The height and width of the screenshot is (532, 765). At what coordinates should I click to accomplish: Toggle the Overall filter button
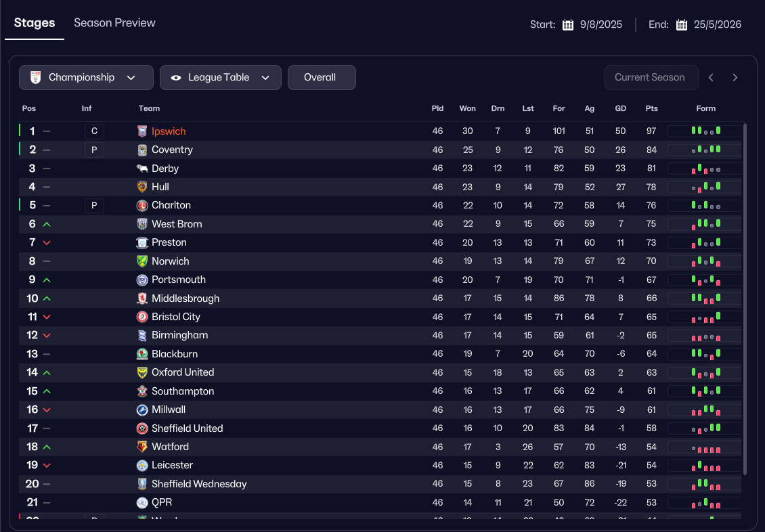321,78
